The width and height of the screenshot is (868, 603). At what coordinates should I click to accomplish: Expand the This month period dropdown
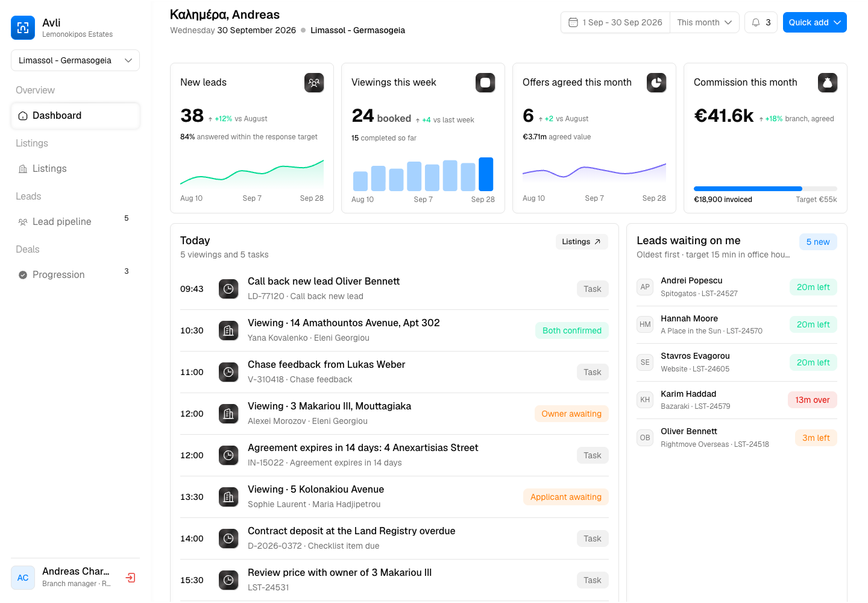(704, 22)
